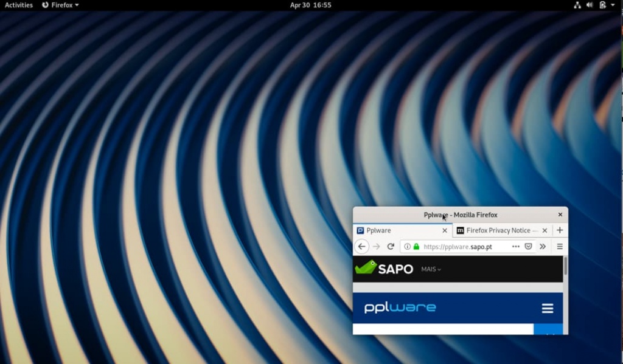Open pplware site hamburger menu
This screenshot has height=364, width=623.
(x=548, y=308)
